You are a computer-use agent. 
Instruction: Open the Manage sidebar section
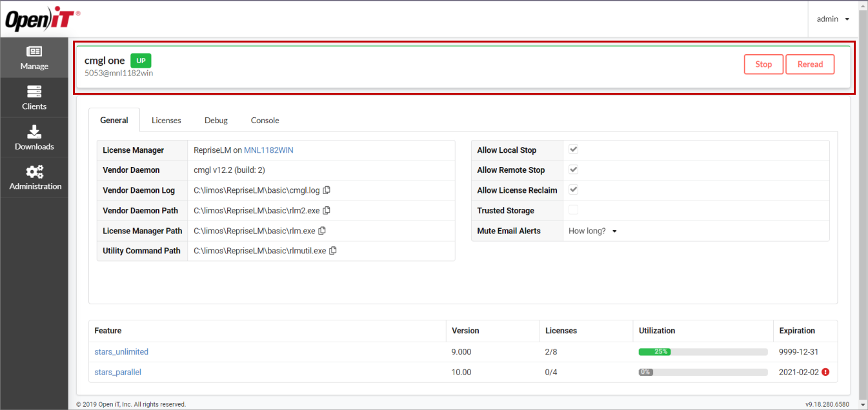(x=34, y=58)
